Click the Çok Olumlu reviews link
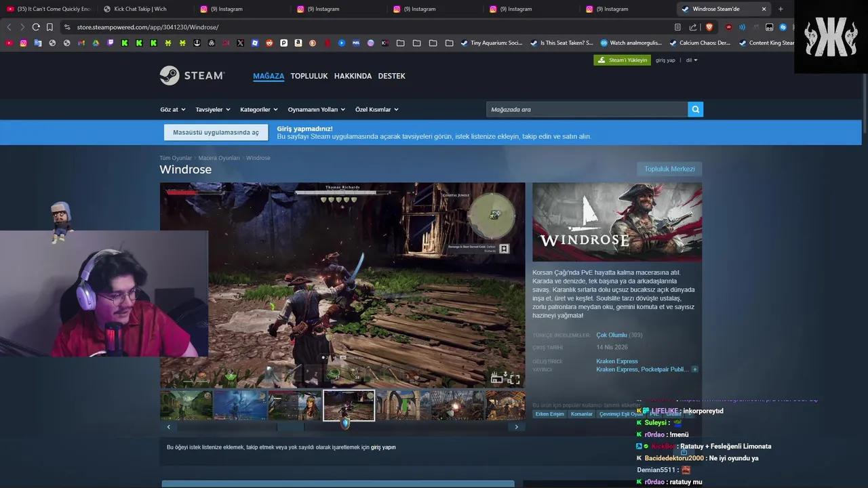Screen dimensions: 868x488 pyautogui.click(x=612, y=335)
